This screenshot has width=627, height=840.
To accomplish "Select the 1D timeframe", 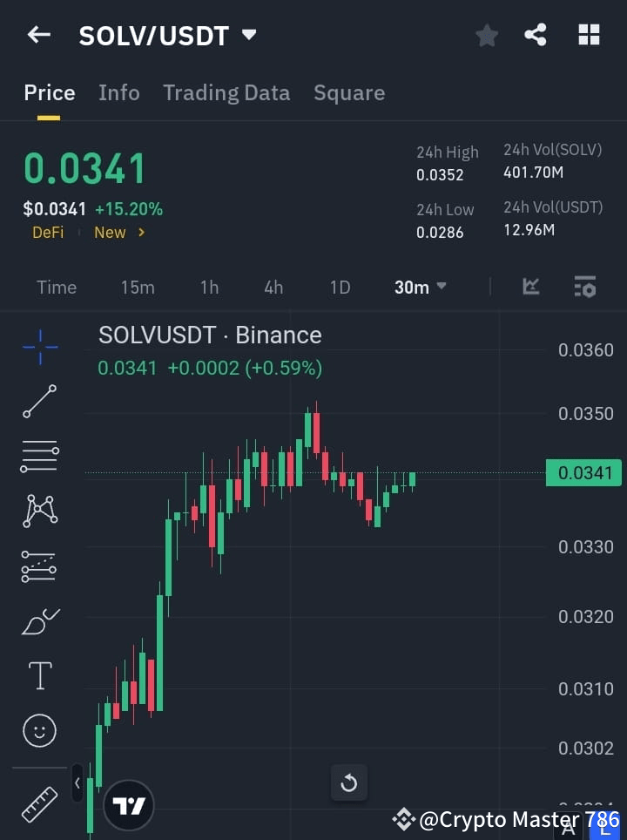I will coord(340,287).
